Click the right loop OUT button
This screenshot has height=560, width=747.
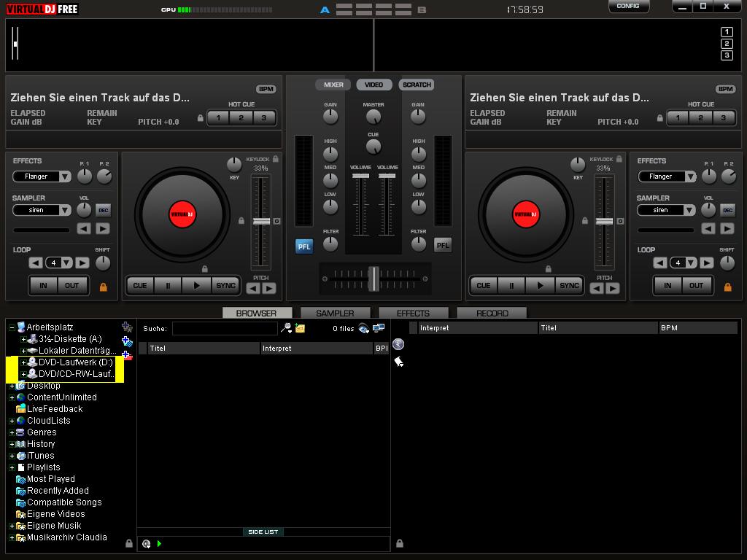695,286
